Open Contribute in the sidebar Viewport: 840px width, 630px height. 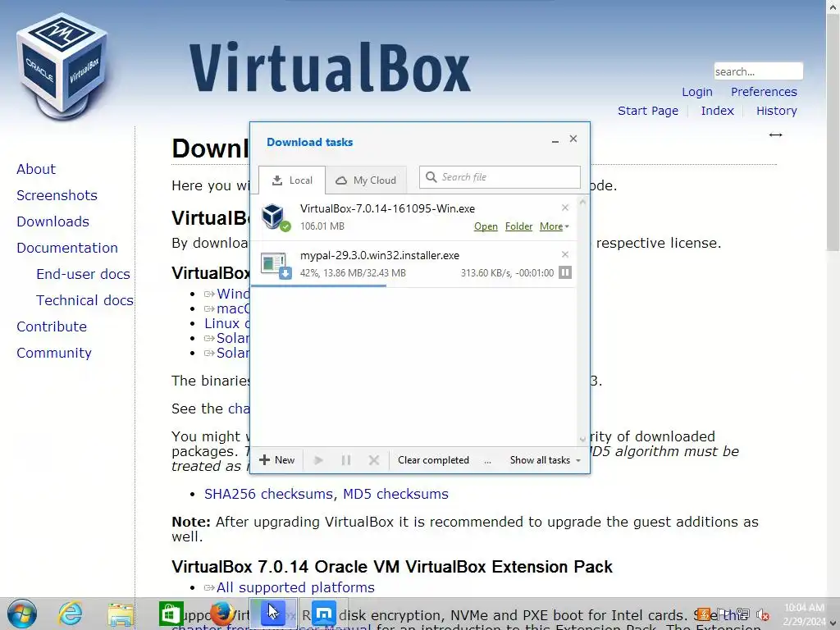coord(52,326)
